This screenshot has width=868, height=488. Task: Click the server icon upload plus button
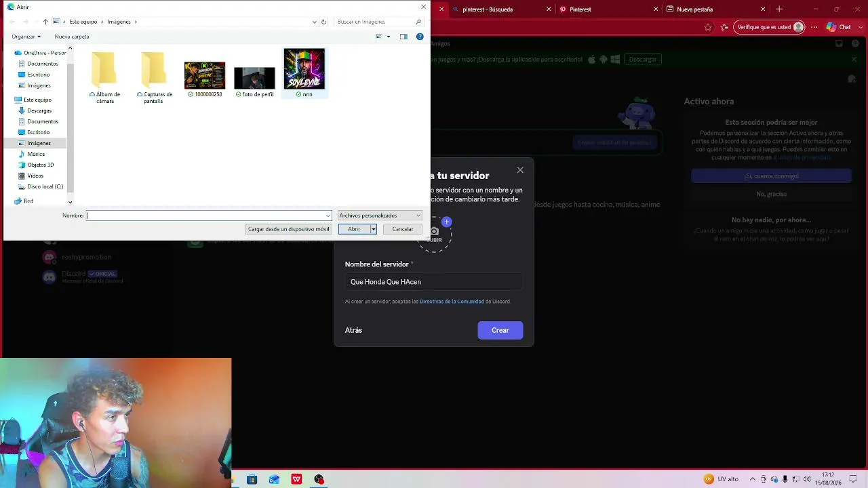[x=446, y=222]
